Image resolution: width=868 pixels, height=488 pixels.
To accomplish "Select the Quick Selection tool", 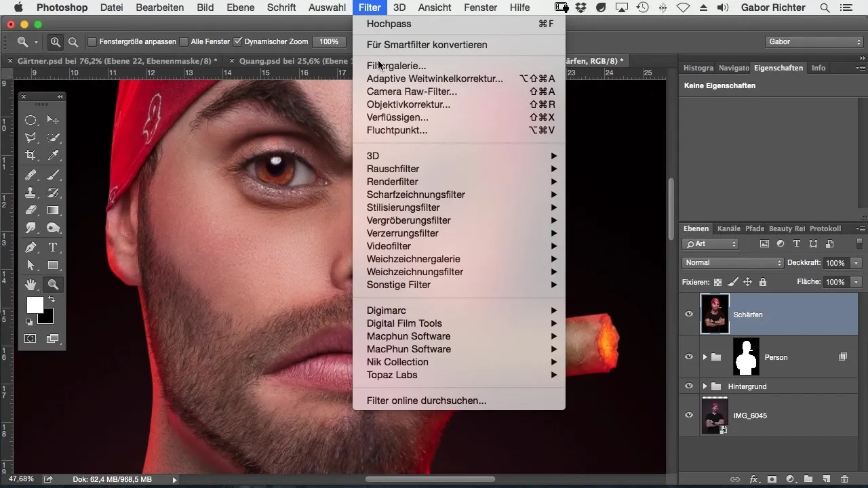I will pyautogui.click(x=53, y=138).
